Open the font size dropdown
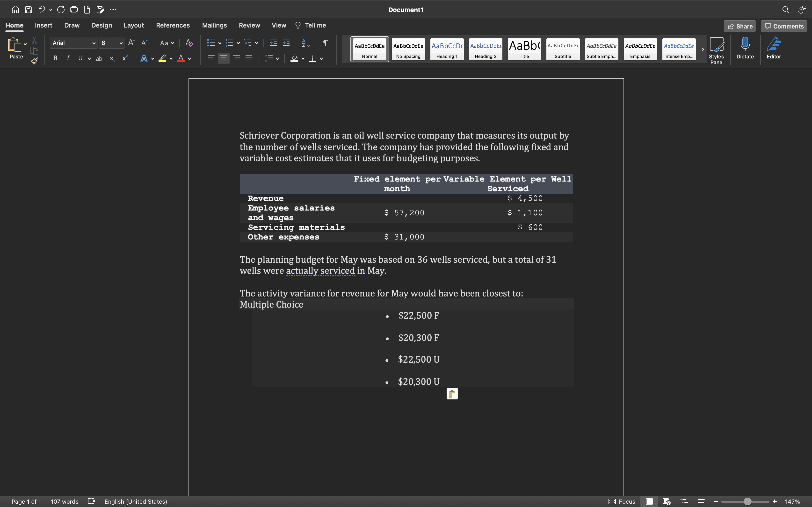The image size is (812, 507). tap(121, 43)
